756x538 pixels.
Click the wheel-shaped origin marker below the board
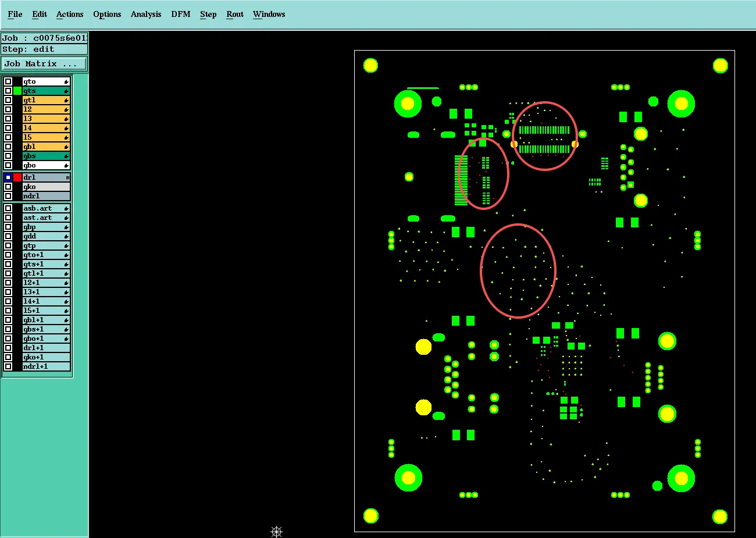click(x=277, y=532)
